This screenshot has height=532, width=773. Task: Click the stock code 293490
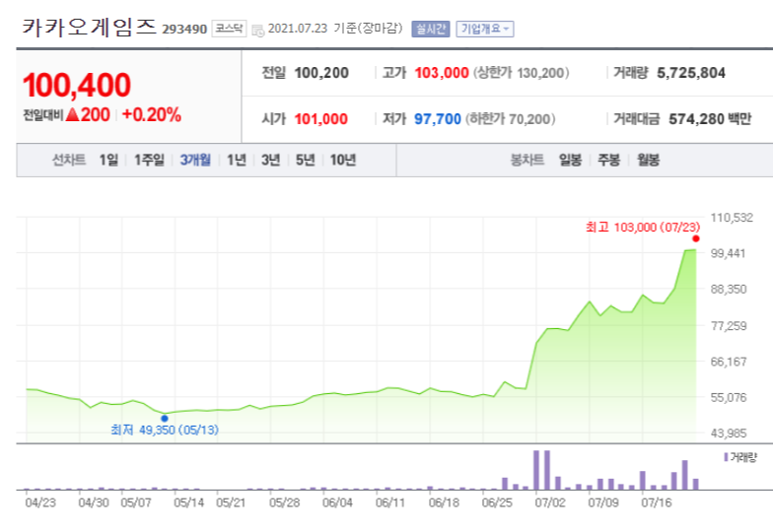184,30
